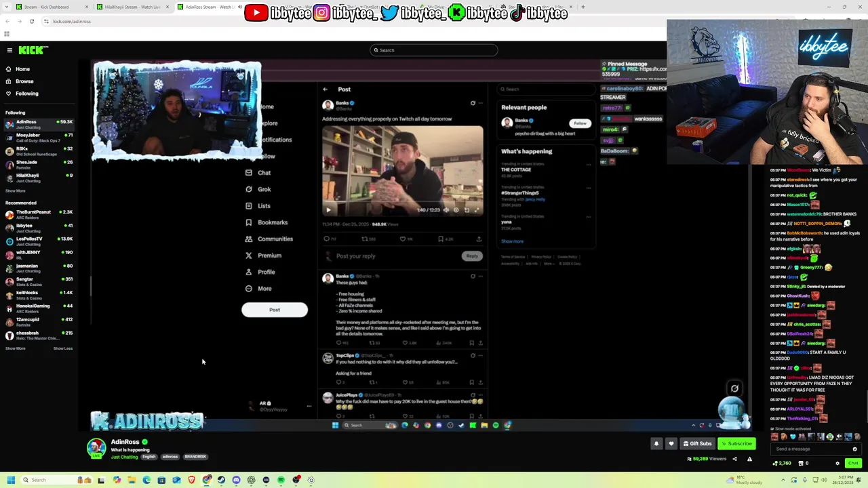Viewport: 868px width, 488px height.
Task: Open Discord from the Windows taskbar
Action: click(236, 480)
